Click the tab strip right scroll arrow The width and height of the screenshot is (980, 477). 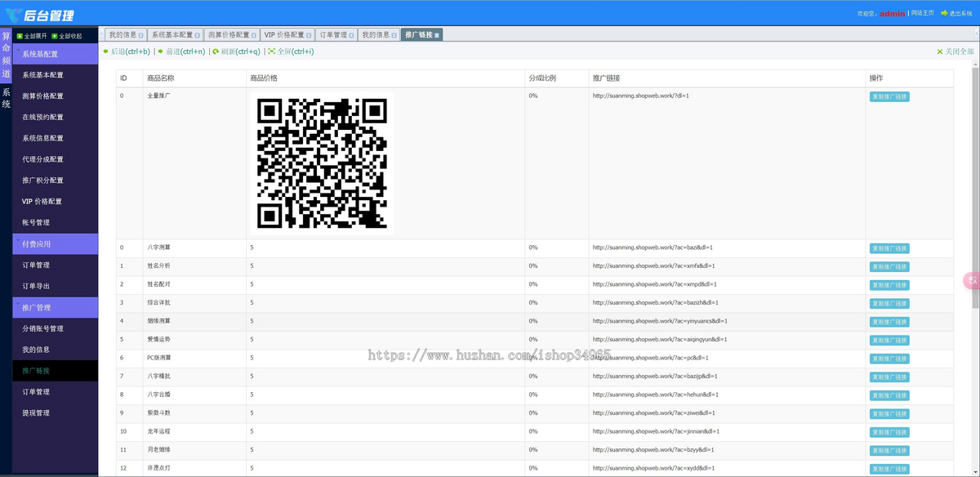(x=976, y=34)
